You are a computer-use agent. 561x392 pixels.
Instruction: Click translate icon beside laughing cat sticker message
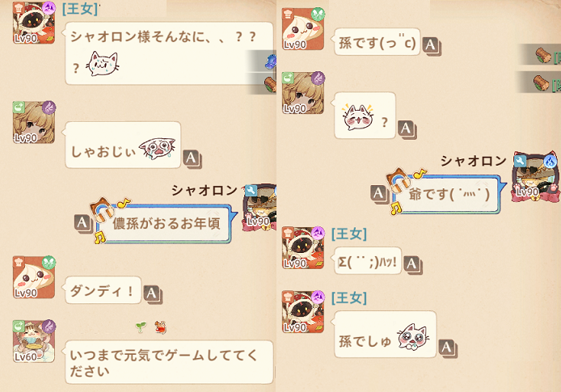pyautogui.click(x=407, y=129)
